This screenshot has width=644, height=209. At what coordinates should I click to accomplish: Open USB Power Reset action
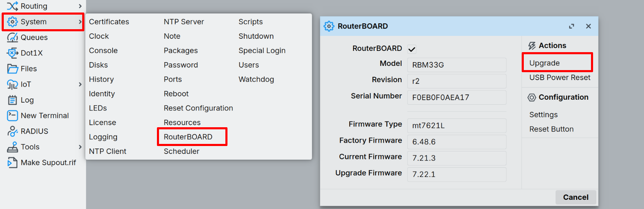pyautogui.click(x=560, y=78)
